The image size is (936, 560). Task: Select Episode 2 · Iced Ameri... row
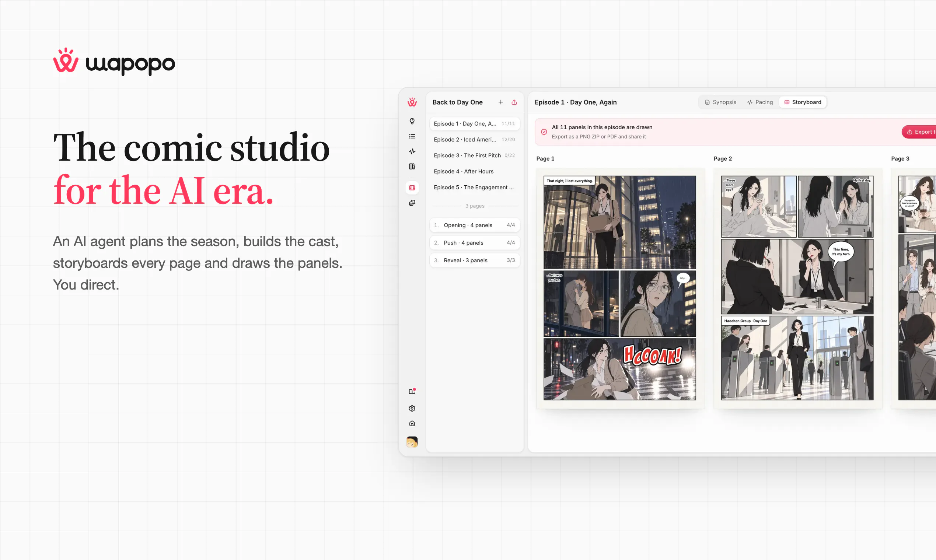point(474,139)
